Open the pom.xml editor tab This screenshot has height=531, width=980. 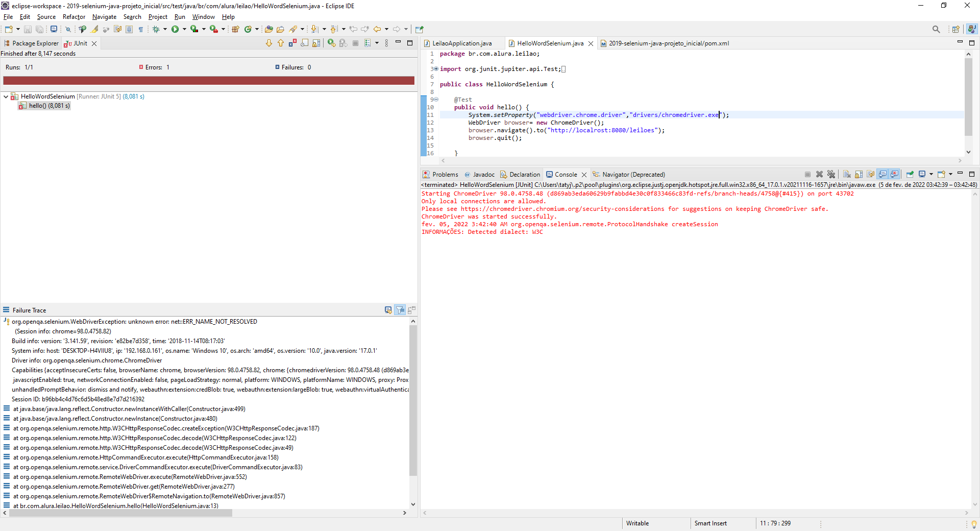click(665, 43)
